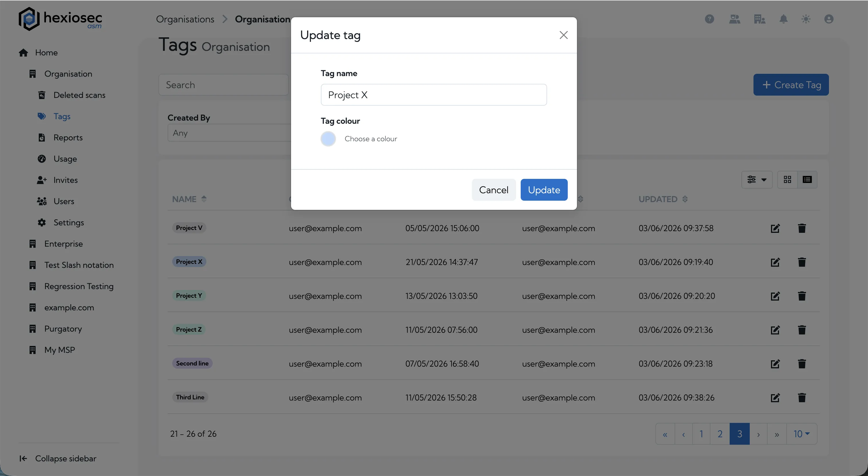Image resolution: width=868 pixels, height=476 pixels.
Task: Edit the Project Z tag
Action: [775, 330]
